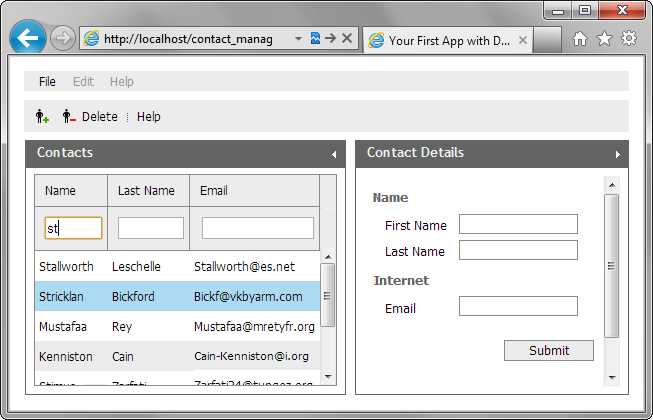Click contacts grid scroll up arrow
This screenshot has width=653, height=420.
click(x=328, y=257)
